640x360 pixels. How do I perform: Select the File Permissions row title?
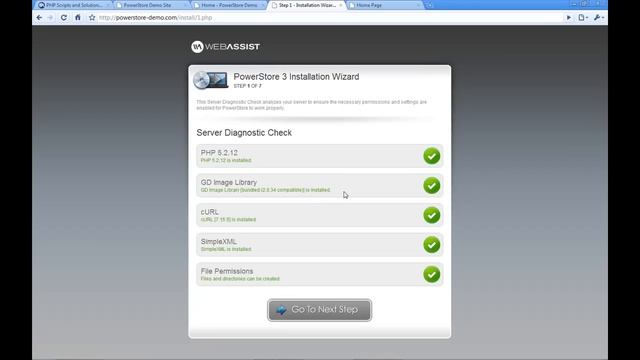[227, 271]
